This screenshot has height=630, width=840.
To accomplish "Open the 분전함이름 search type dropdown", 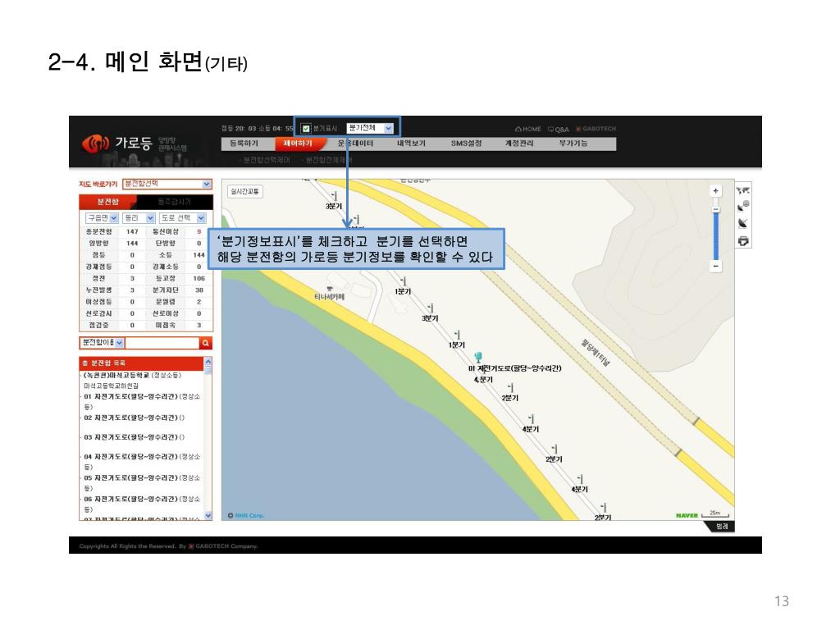I will coord(102,342).
